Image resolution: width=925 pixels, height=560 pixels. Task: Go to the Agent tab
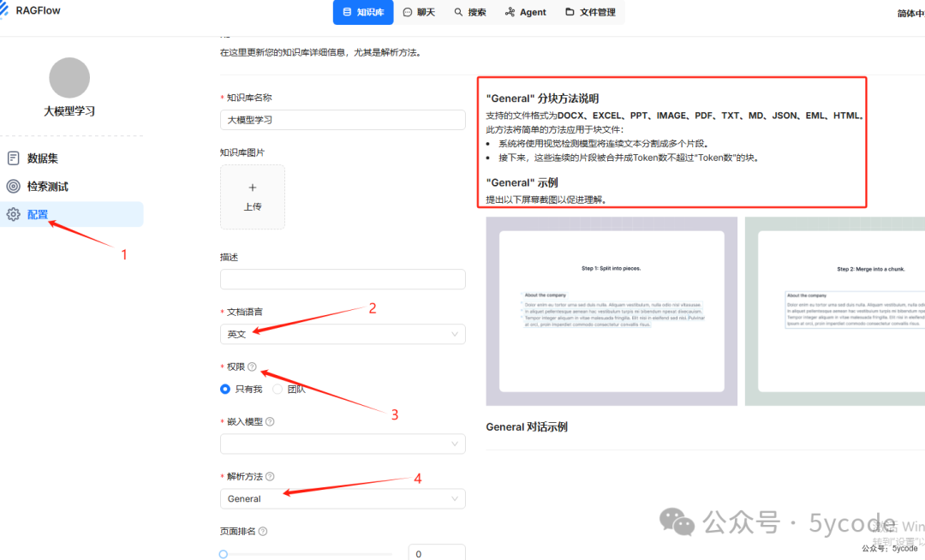[x=526, y=12]
